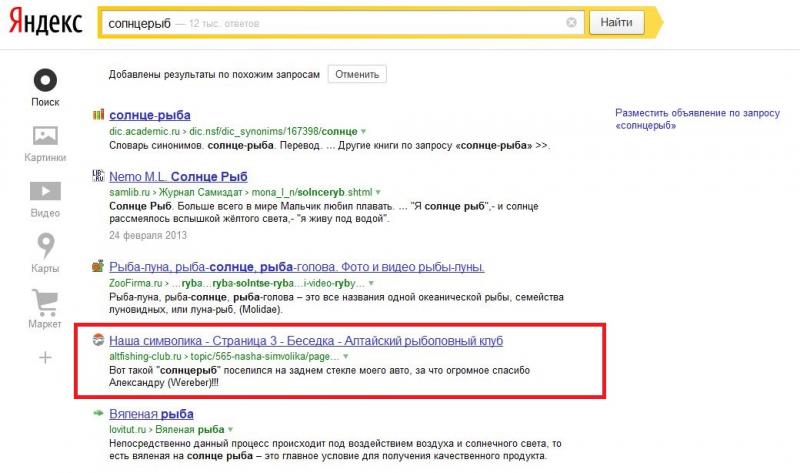Screen dimensions: 800x473
Task: Expand dropdown arrow next to altfishing-club.ru URL
Action: tap(347, 356)
